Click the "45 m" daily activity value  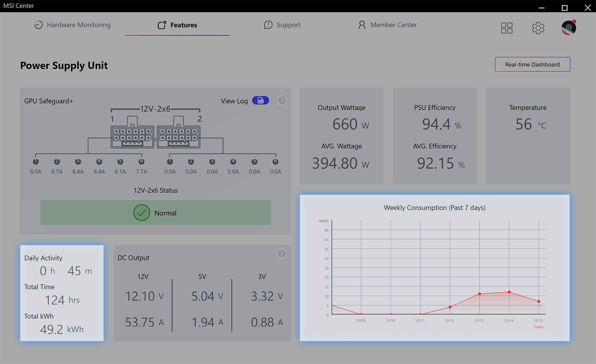(79, 271)
